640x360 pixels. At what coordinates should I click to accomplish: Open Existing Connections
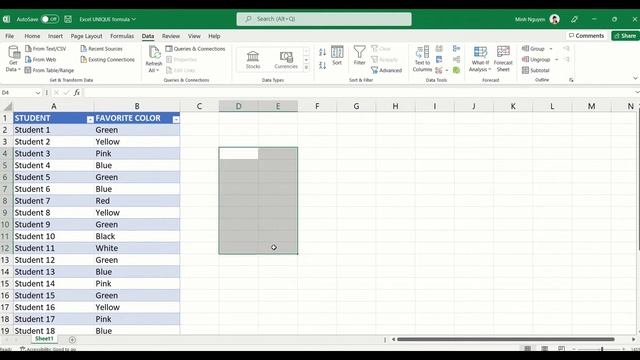coord(107,60)
